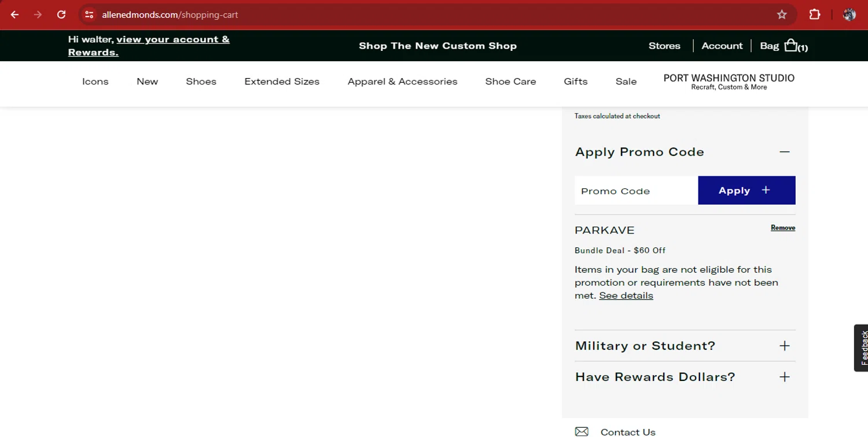The image size is (868, 437).
Task: Bookmark this page with the star icon
Action: 782,14
